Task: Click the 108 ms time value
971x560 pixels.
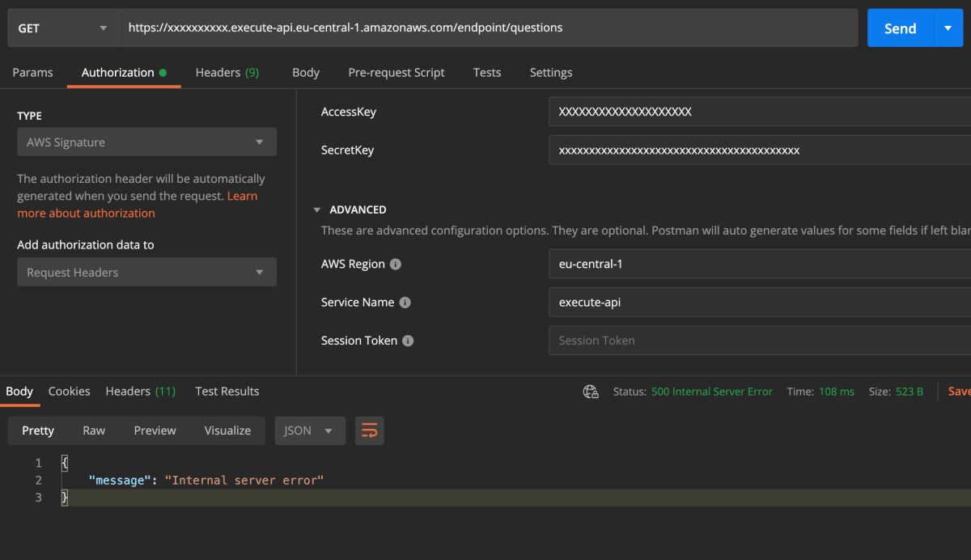Action: [x=836, y=392]
